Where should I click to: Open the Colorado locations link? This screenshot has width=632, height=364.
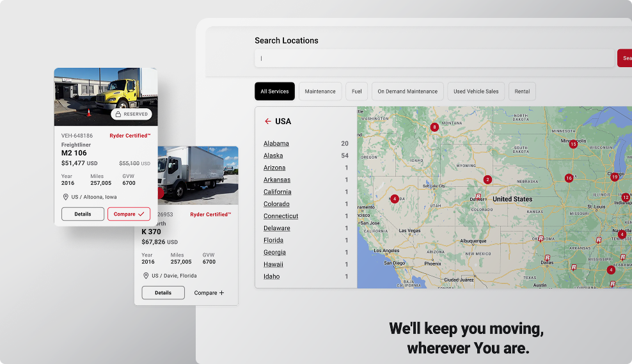(276, 204)
